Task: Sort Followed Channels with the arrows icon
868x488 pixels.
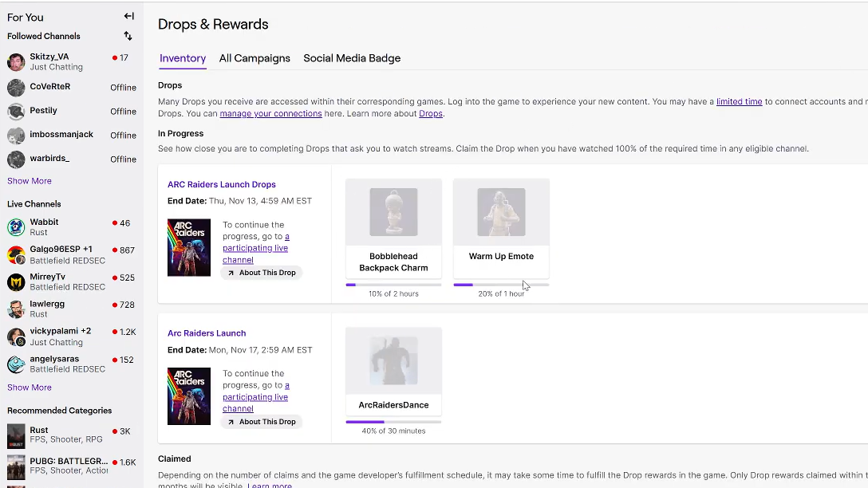Action: point(128,36)
